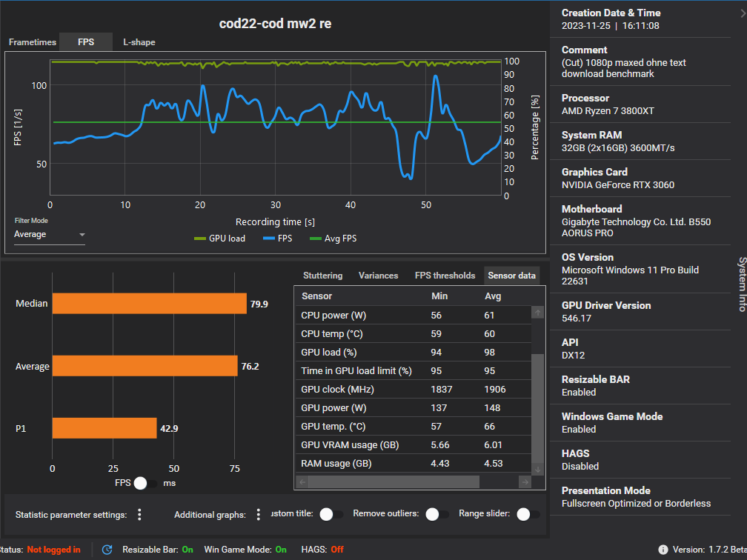Click the Min column header

point(439,296)
